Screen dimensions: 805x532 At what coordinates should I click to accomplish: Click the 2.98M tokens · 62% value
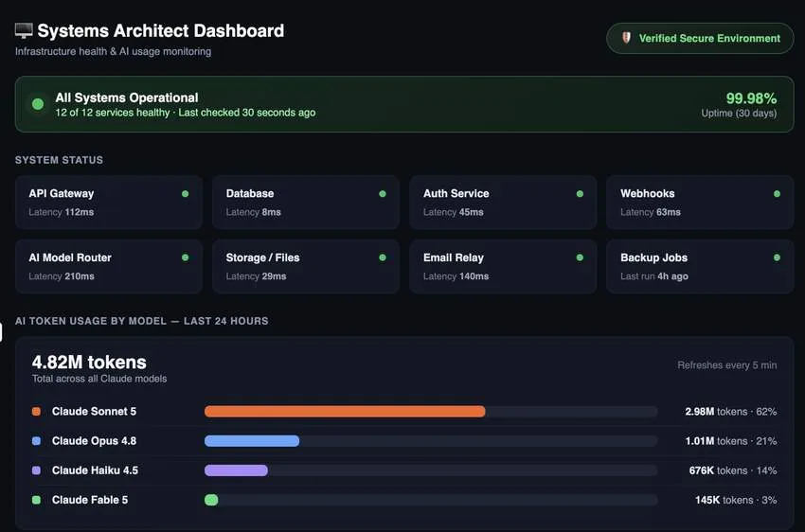point(730,412)
